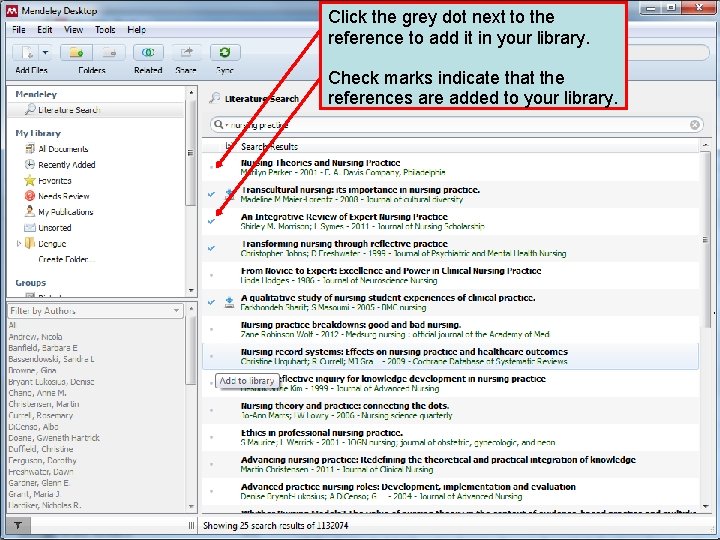Screen dimensions: 720x540
Task: Add Nursing record systems reference to library
Action: click(x=212, y=356)
